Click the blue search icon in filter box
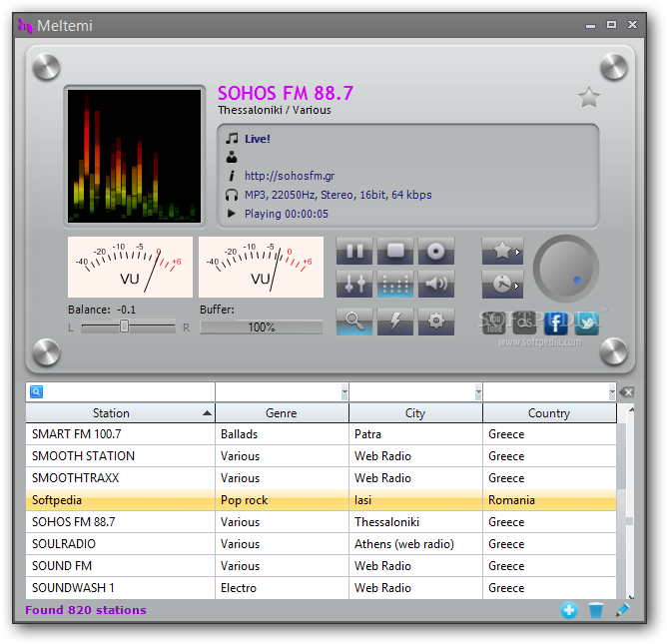The image size is (667, 644). click(36, 391)
